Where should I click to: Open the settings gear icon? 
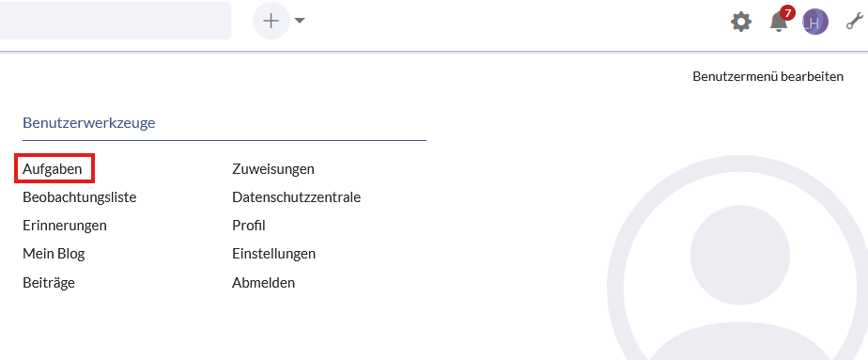[x=740, y=23]
